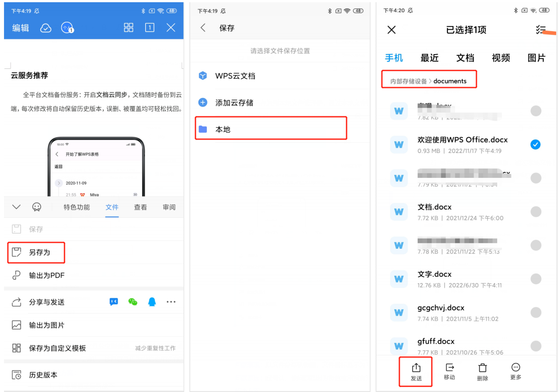Tap the select-all checklist icon
This screenshot has height=392, width=558.
(541, 30)
